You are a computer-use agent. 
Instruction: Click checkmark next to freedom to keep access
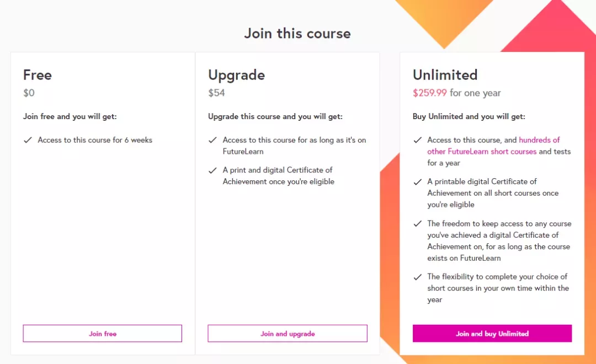417,223
